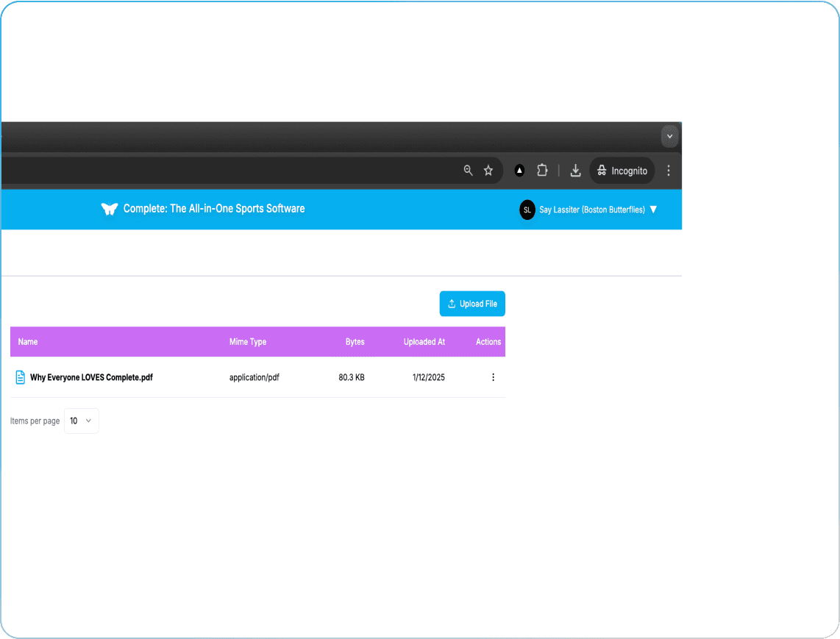
Task: Sort by the Bytes column header
Action: click(355, 342)
